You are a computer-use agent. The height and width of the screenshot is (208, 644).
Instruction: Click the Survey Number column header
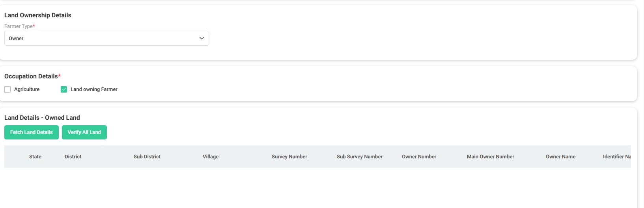pyautogui.click(x=289, y=157)
